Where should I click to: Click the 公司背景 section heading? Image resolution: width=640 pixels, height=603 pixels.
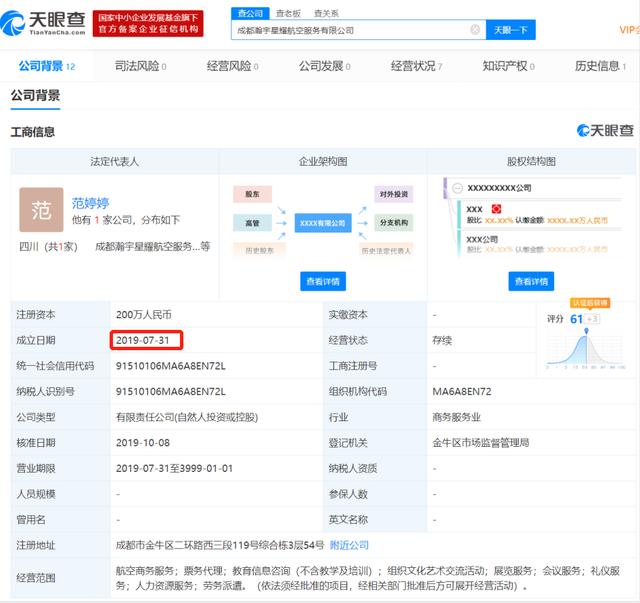(x=36, y=96)
